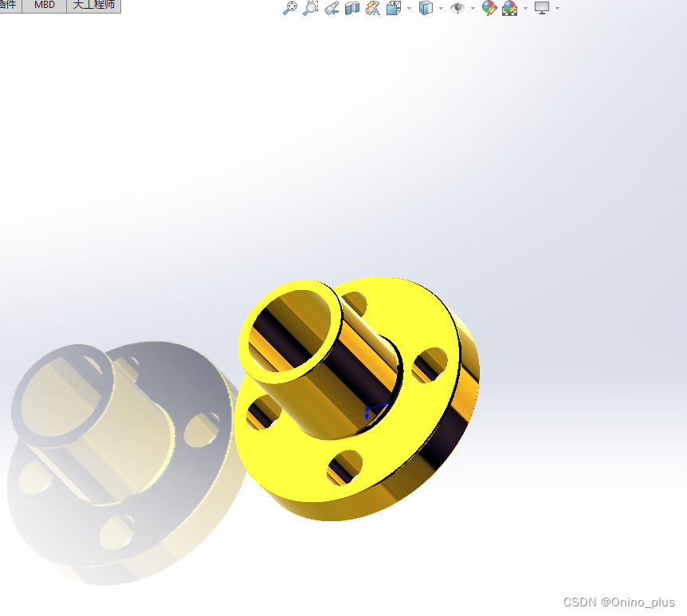This screenshot has width=687, height=616.
Task: Expand the Apply Scene dropdown arrow
Action: pos(525,8)
